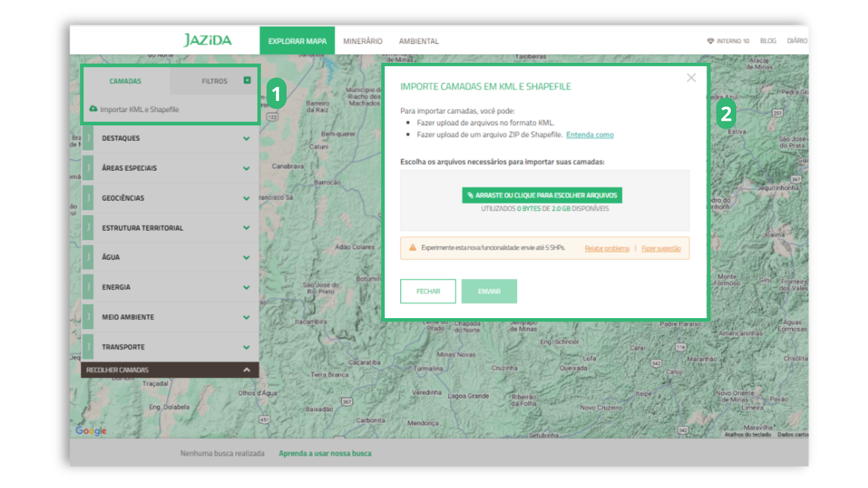Open the Diário link
The image size is (868, 488).
tap(797, 41)
